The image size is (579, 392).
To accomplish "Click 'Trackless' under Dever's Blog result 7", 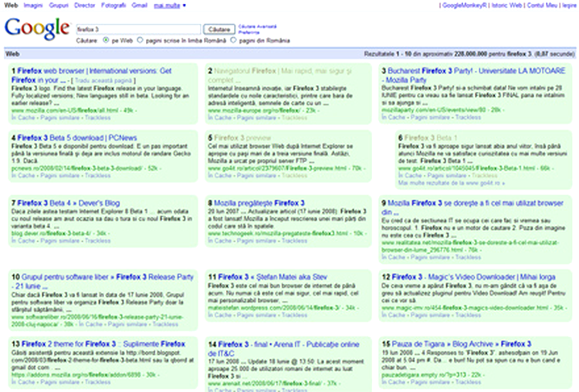I will pyautogui.click(x=97, y=241).
